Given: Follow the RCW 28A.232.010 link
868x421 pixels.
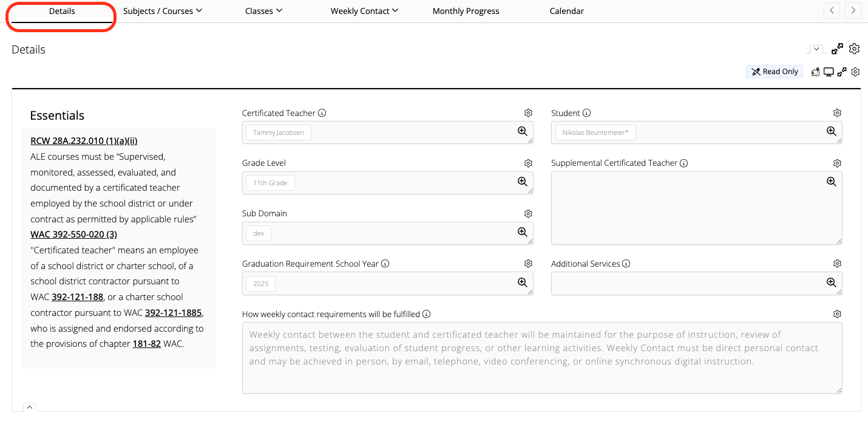Looking at the screenshot, I should [83, 140].
